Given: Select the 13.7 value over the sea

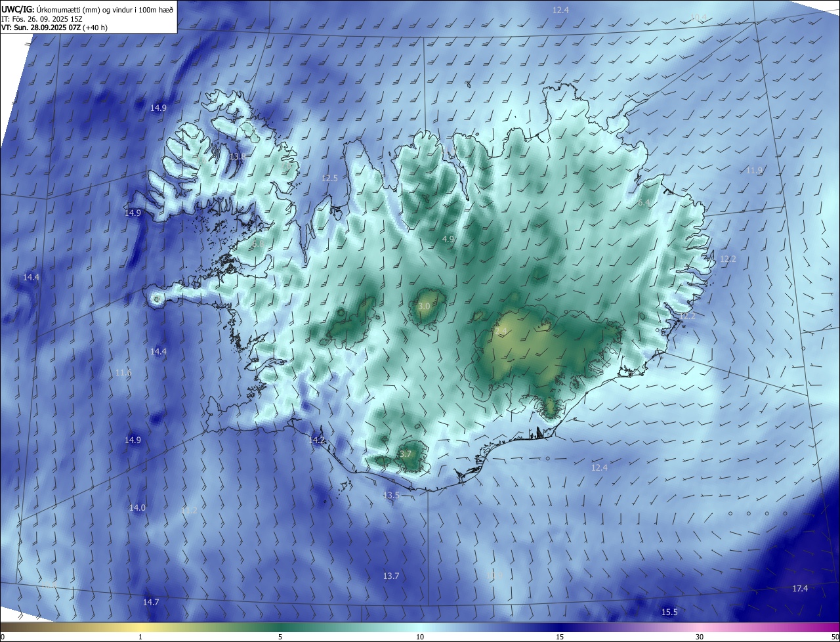Looking at the screenshot, I should click(390, 576).
